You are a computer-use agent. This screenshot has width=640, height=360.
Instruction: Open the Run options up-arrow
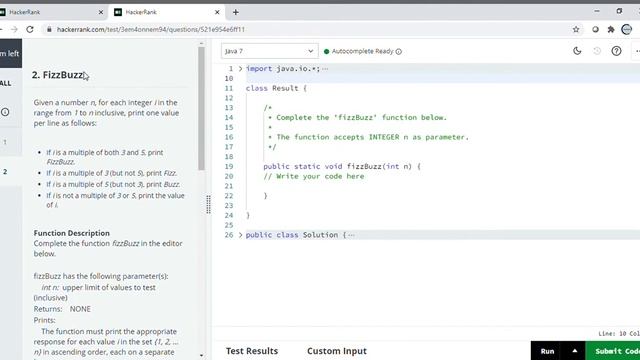tap(575, 351)
